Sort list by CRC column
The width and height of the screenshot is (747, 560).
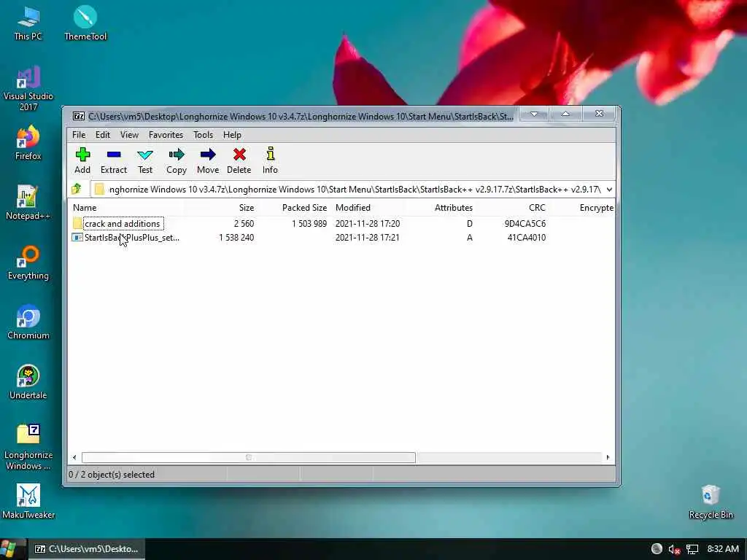(537, 208)
